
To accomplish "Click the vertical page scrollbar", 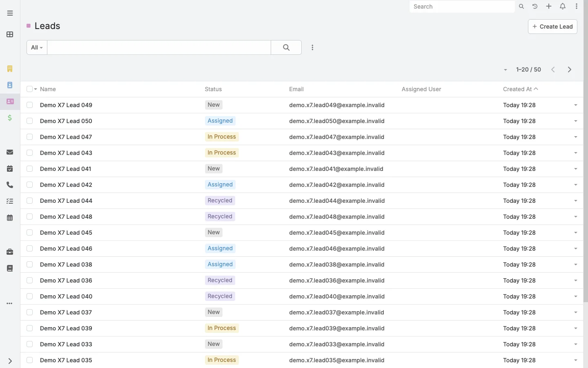I will coord(586,151).
